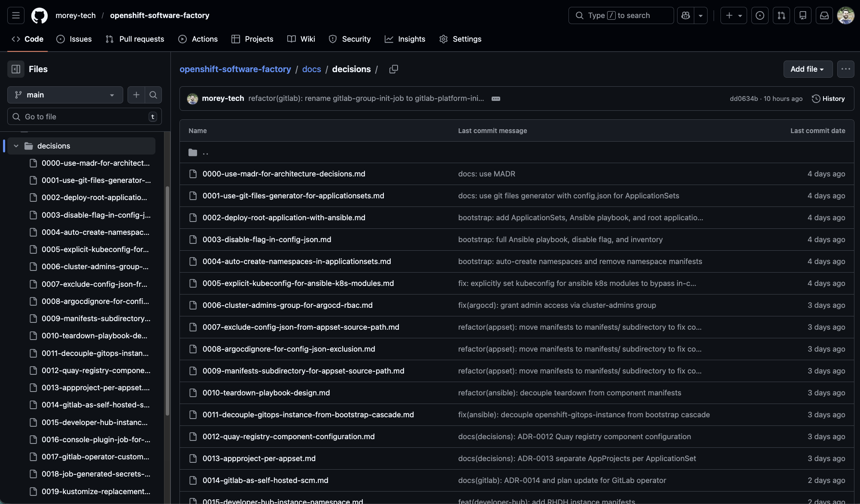Switch to the Insights tab
This screenshot has height=504, width=860.
[405, 39]
